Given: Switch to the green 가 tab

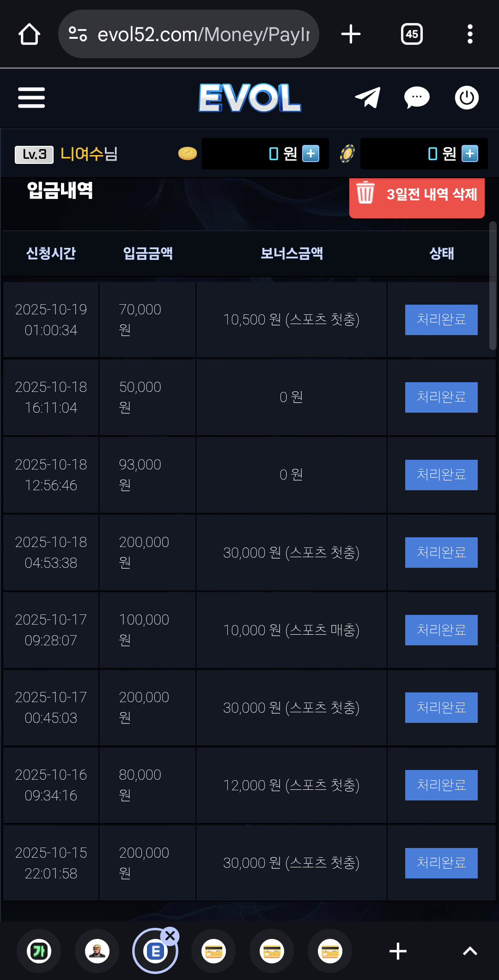Looking at the screenshot, I should [x=39, y=951].
